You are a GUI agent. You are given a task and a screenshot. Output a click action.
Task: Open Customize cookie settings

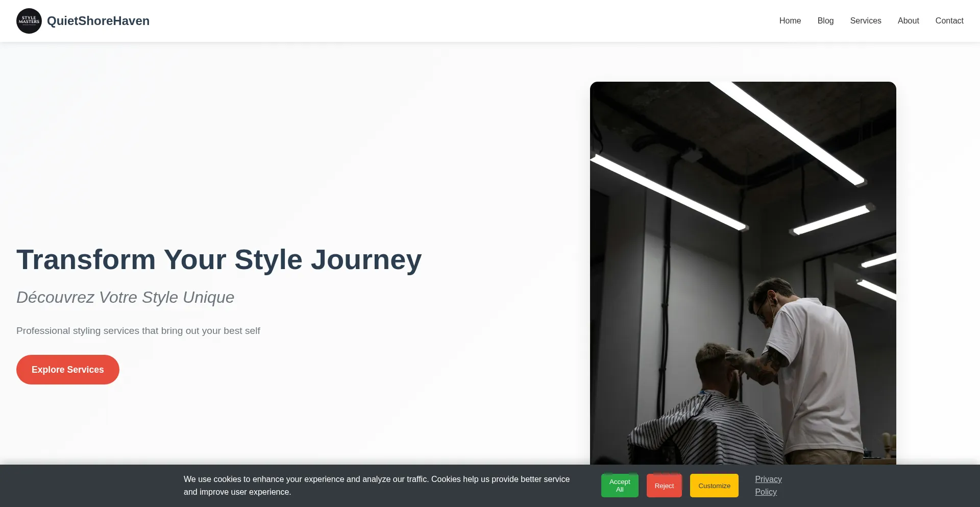714,486
